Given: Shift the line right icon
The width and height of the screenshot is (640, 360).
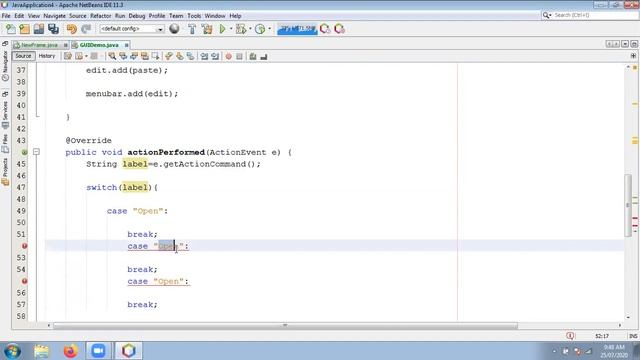Looking at the screenshot, I should (215, 56).
